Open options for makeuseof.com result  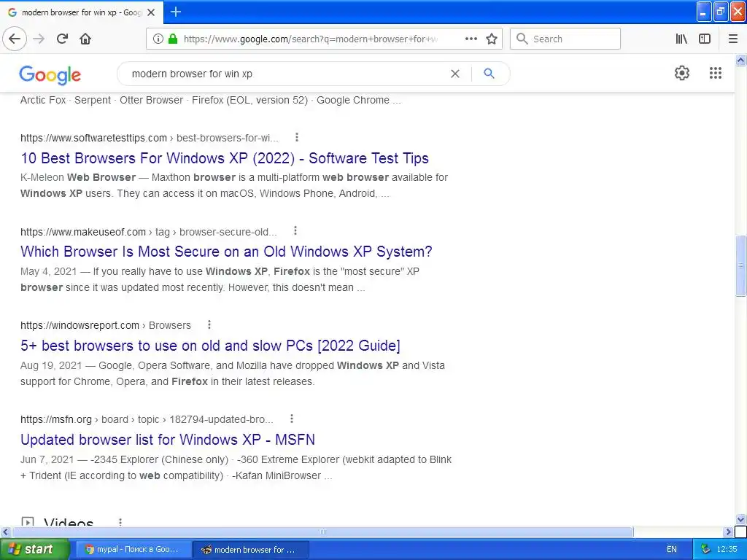coord(295,231)
